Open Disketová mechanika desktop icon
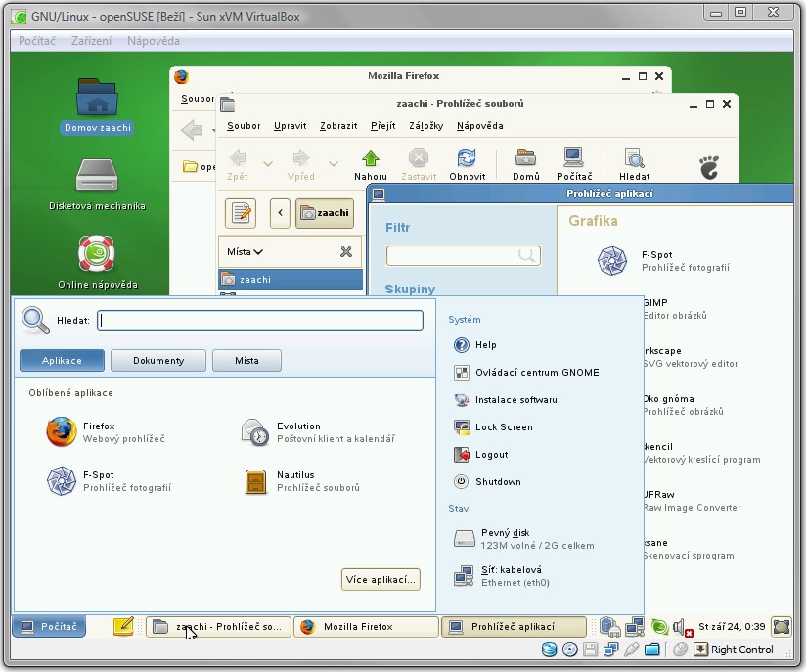The height and width of the screenshot is (672, 806). (x=97, y=185)
